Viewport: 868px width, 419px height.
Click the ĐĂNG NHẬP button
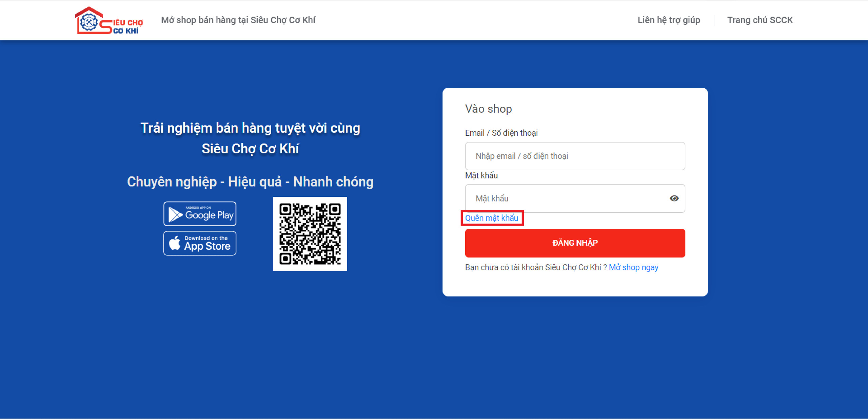pos(575,243)
